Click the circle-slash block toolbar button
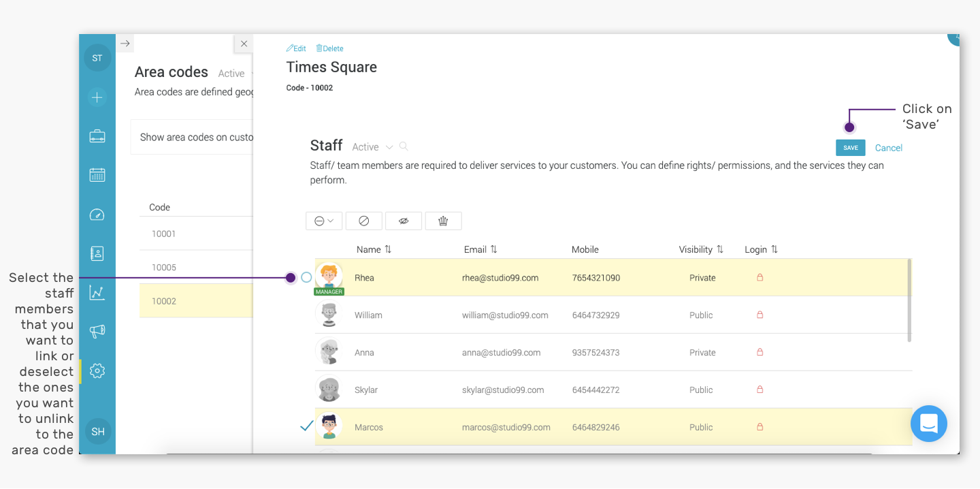 (363, 221)
